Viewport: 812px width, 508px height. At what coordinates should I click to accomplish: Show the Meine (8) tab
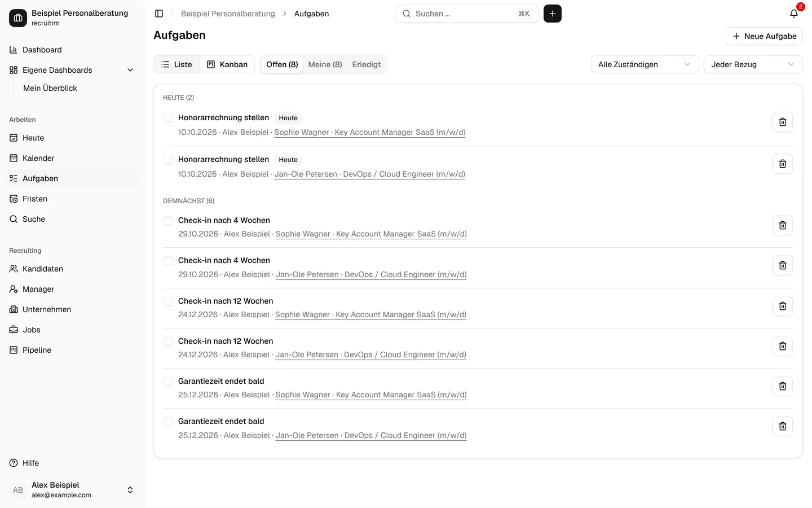[325, 64]
